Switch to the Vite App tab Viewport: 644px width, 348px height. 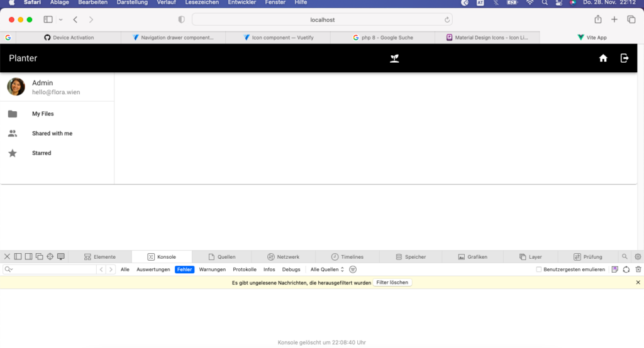point(592,37)
